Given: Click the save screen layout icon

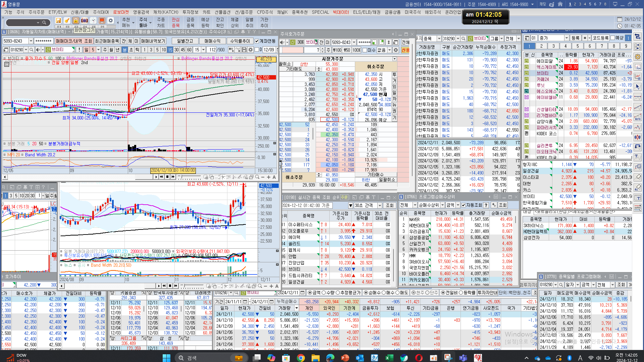Looking at the screenshot, I should 58,20.
